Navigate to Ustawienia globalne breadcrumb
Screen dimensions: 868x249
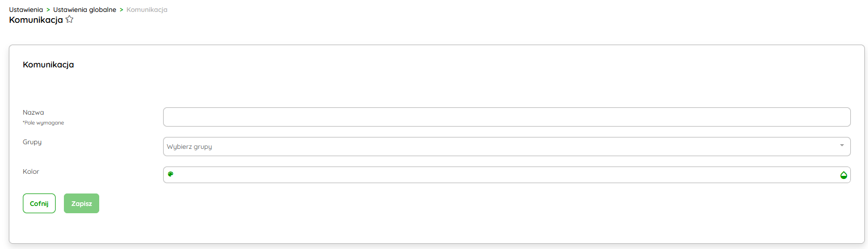(x=85, y=10)
